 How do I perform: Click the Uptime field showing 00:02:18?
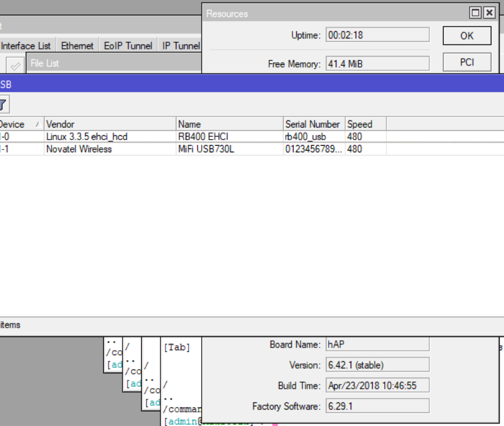(x=378, y=35)
